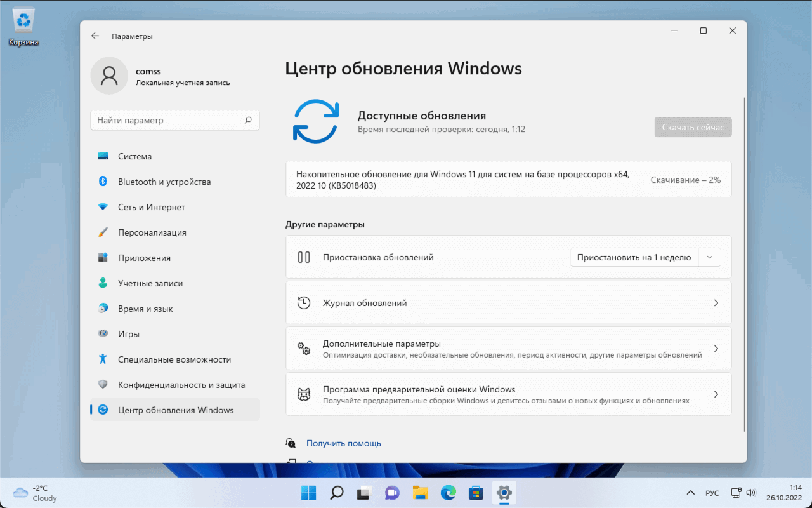Show hidden tray icons chevron
The width and height of the screenshot is (812, 508).
click(691, 493)
